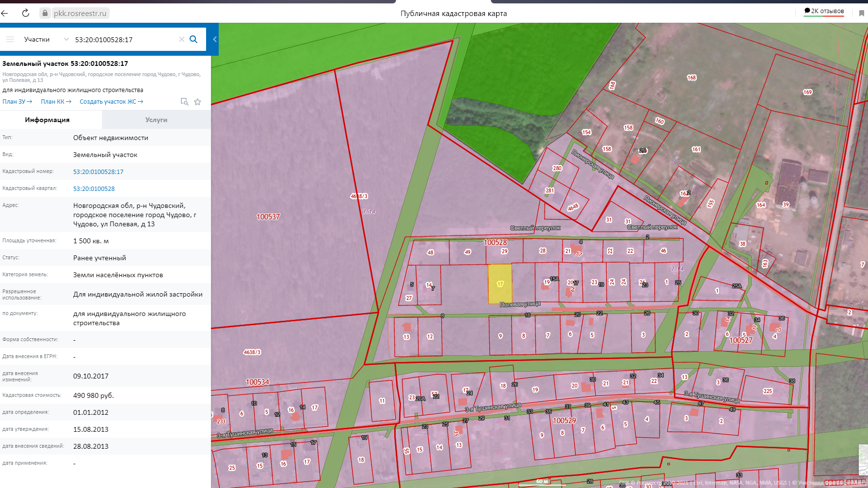Add the parcel to favorites with star
Screen dimensions: 868x488
197,102
